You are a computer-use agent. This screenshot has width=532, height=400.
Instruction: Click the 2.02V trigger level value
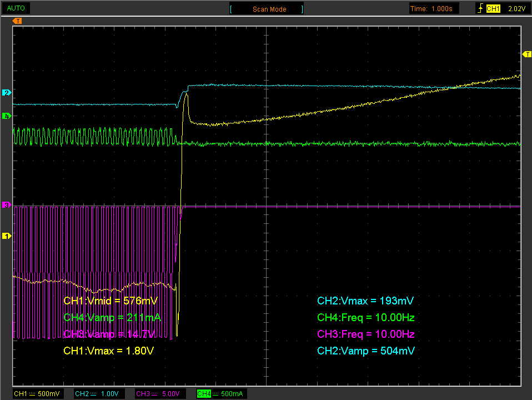click(516, 9)
